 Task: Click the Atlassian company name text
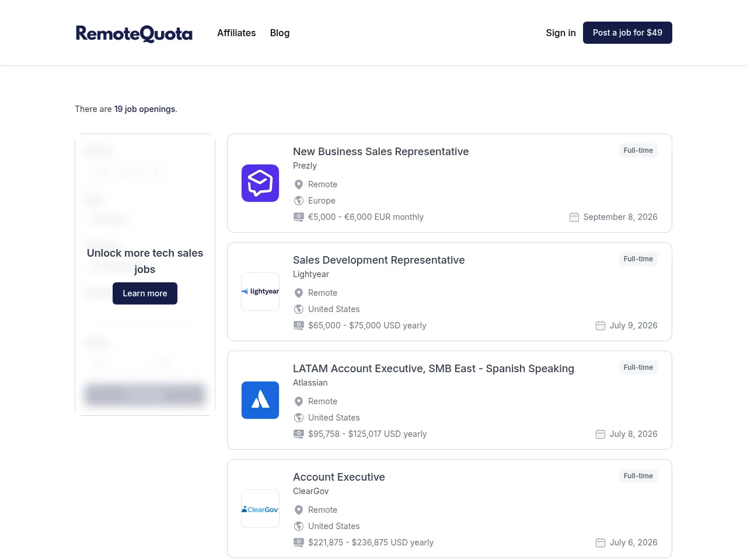(x=310, y=383)
